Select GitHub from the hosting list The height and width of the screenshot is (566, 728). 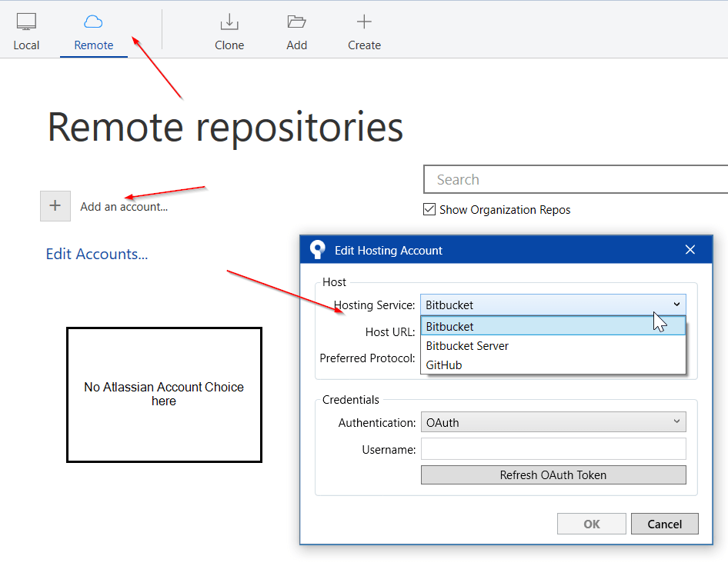pos(445,365)
